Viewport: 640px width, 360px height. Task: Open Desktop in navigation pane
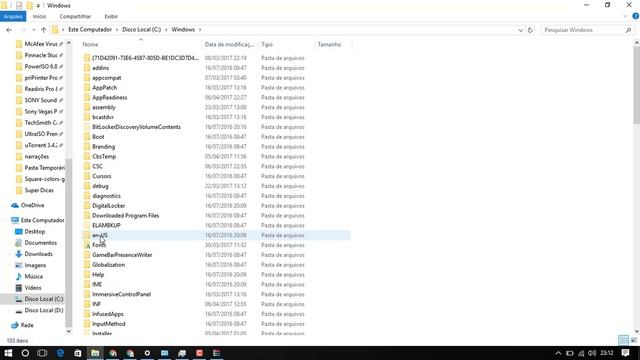pyautogui.click(x=34, y=231)
